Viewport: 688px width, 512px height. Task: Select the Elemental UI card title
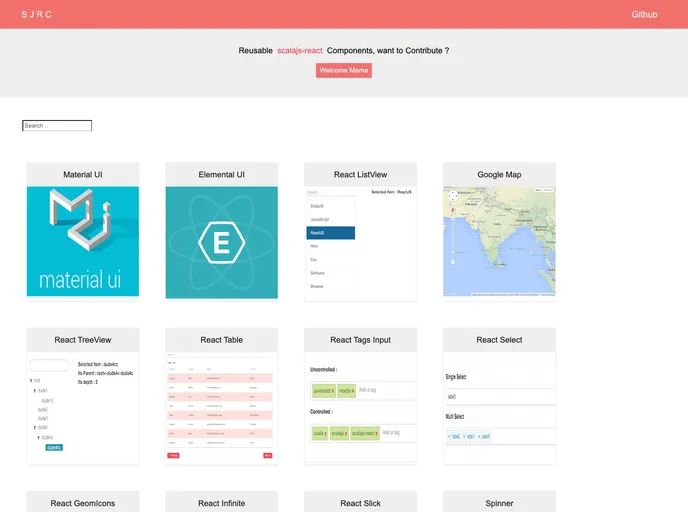click(222, 175)
